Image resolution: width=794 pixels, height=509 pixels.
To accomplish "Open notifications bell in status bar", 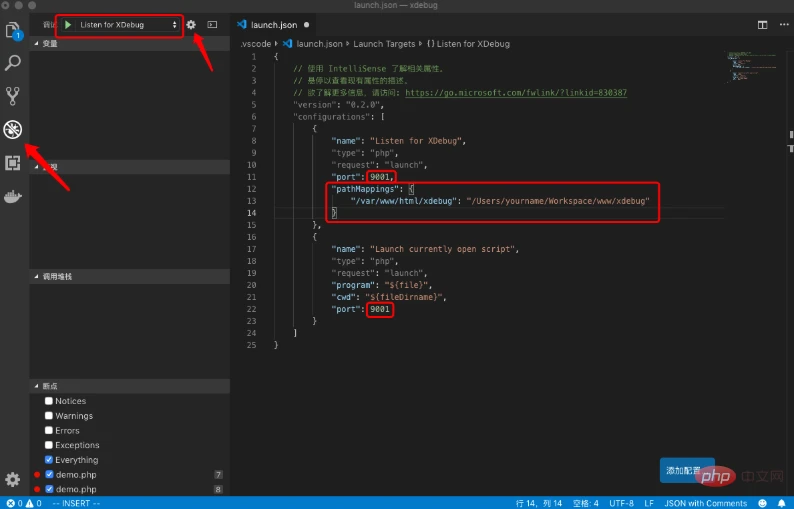I will (782, 503).
